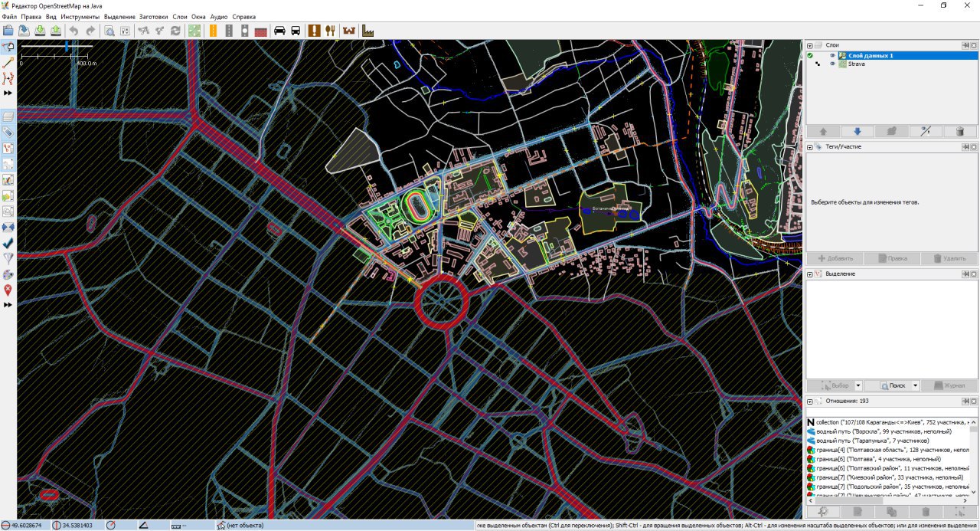Image resolution: width=980 pixels, height=531 pixels.
Task: Toggle visibility eye of Слой данных 1
Action: (832, 55)
